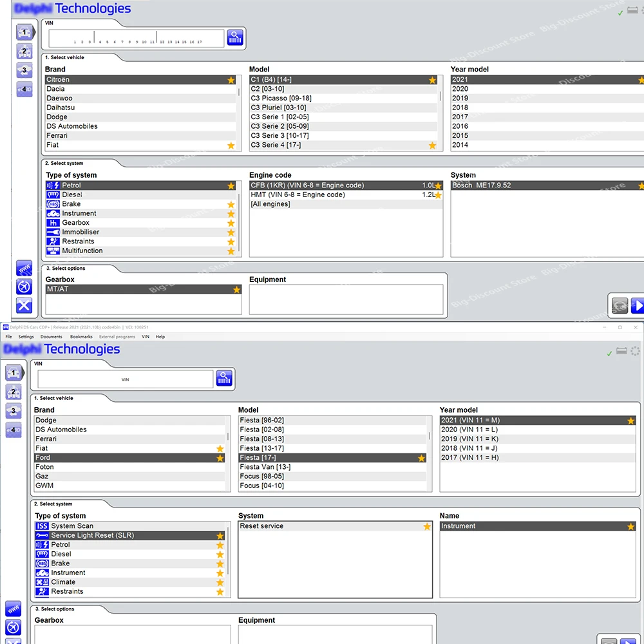Click Restraints airbag icon on Citroën screen

[53, 241]
